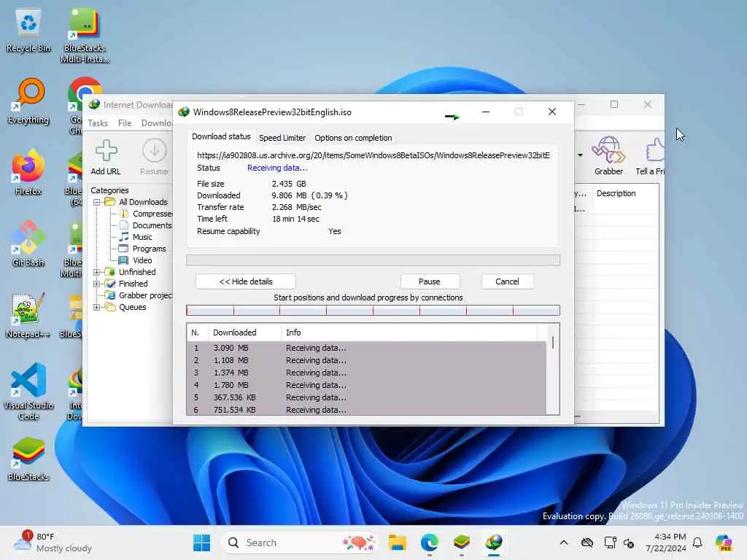Click the N. column header
This screenshot has width=747, height=560.
(197, 332)
